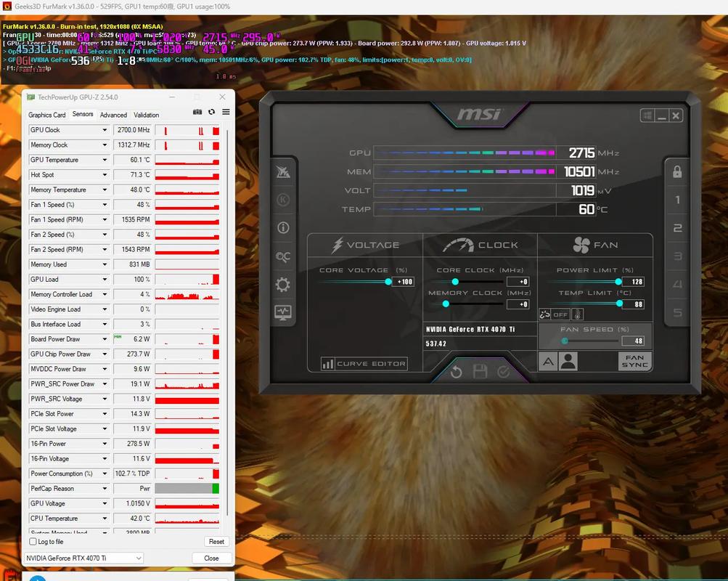Click the information icon in Afterburner sidebar

pos(283,228)
